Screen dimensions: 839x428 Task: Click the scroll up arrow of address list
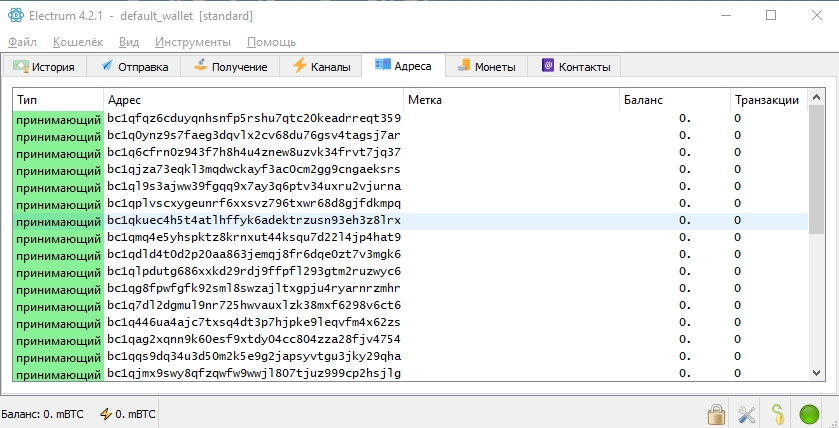click(817, 98)
